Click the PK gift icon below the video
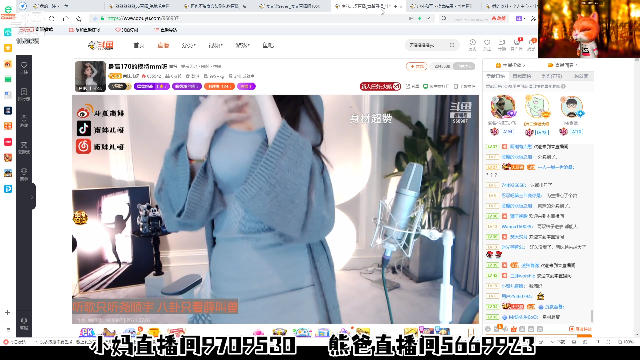This screenshot has height=360, width=640. click(87, 332)
